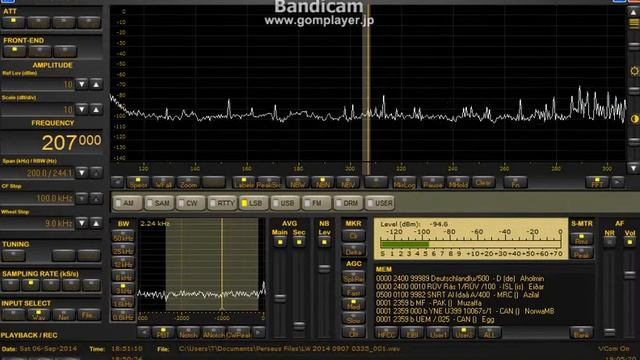Toggle the first FRONT-END button
Viewport: 640px width, 360px height.
pos(14,51)
